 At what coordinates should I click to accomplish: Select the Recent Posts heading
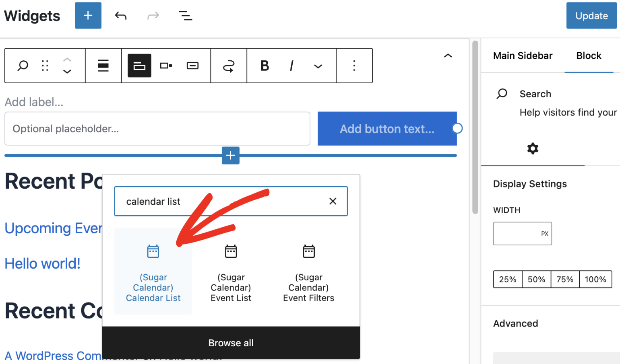(54, 181)
